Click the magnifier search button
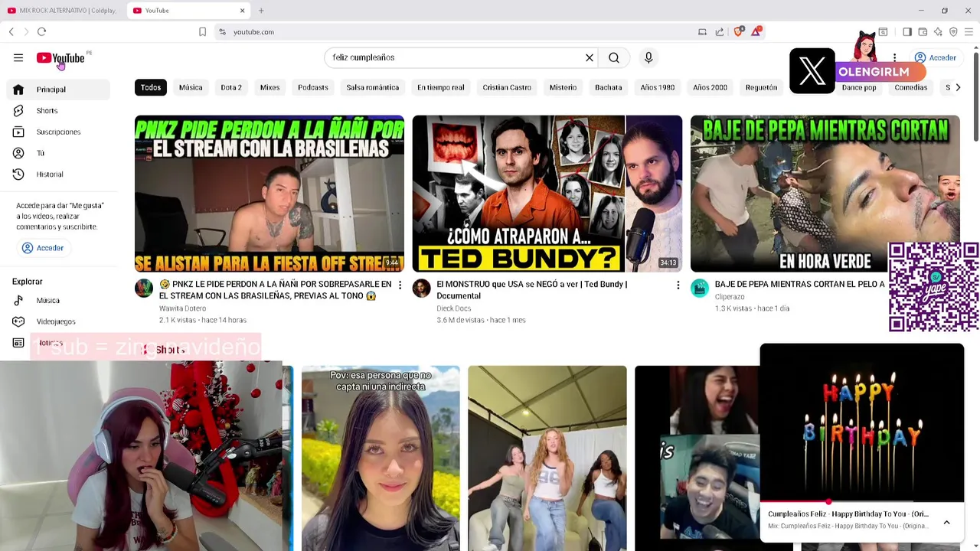The width and height of the screenshot is (980, 551). coord(614,57)
